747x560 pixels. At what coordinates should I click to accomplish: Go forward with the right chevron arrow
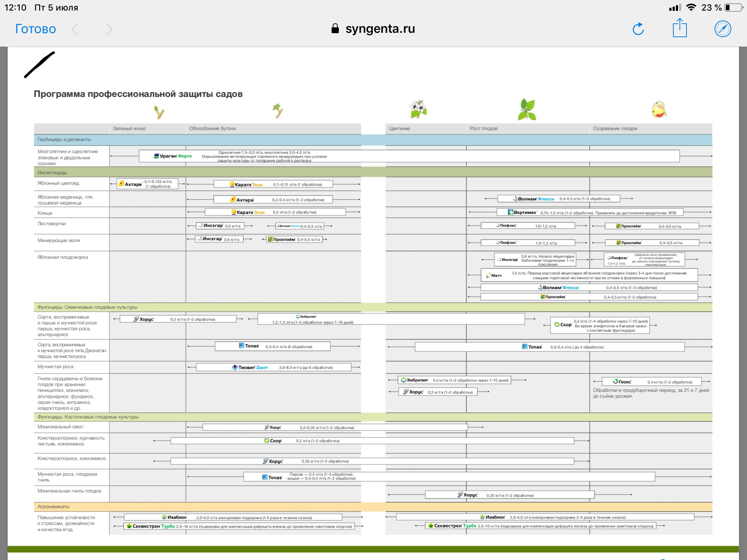click(109, 29)
